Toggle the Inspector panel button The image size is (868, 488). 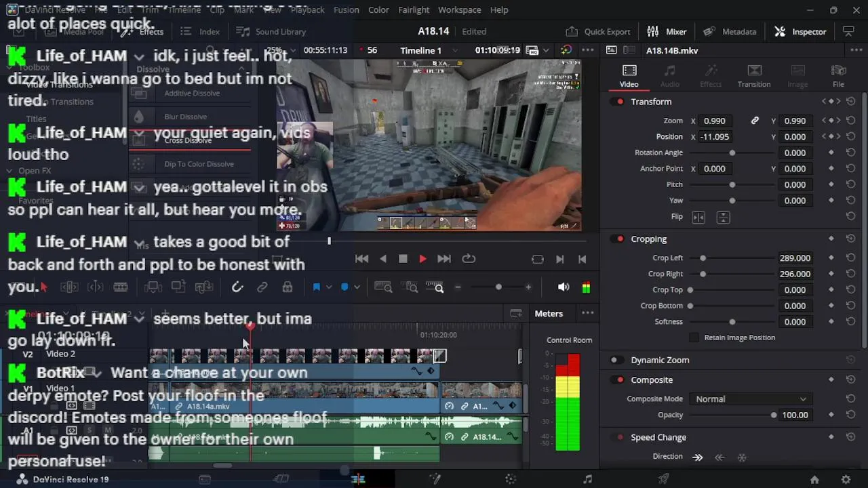pos(800,31)
